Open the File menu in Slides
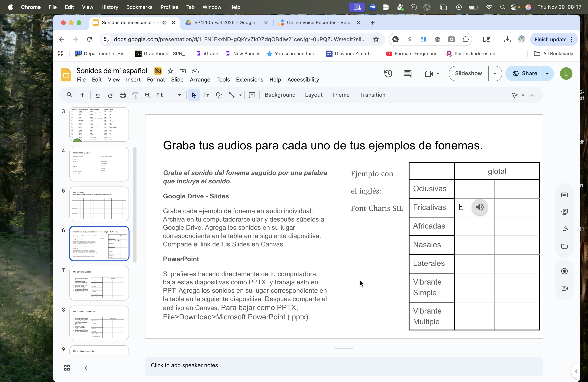This screenshot has width=588, height=382. 81,80
